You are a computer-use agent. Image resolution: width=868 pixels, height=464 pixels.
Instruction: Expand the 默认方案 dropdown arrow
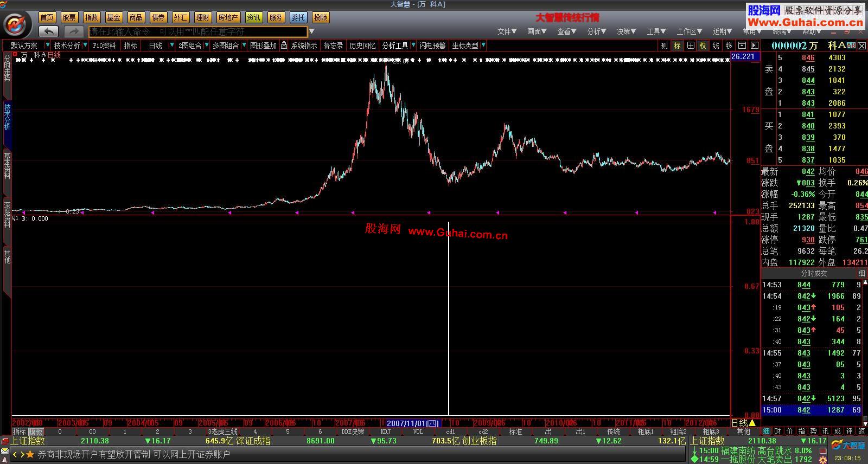click(x=48, y=45)
